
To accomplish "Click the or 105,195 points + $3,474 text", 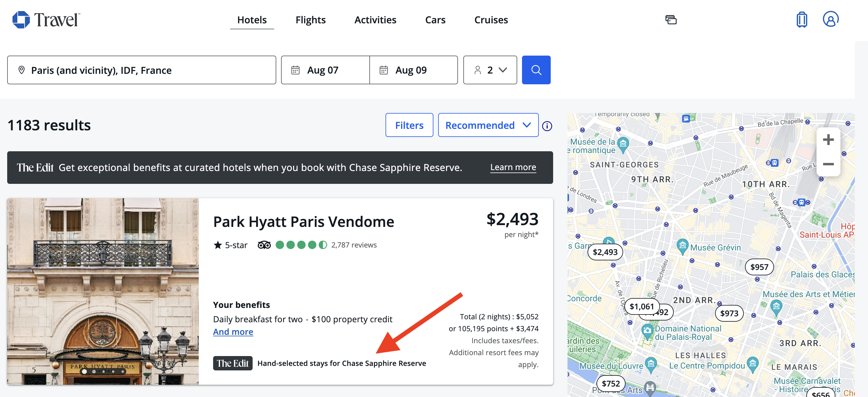I will tap(493, 329).
